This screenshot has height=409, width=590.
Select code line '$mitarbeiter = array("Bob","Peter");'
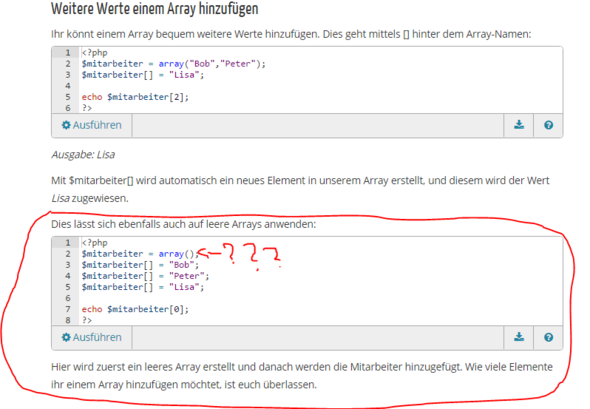[173, 64]
